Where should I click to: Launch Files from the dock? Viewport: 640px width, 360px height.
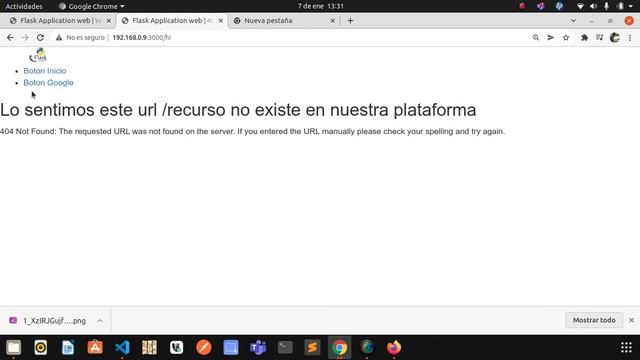pyautogui.click(x=13, y=347)
